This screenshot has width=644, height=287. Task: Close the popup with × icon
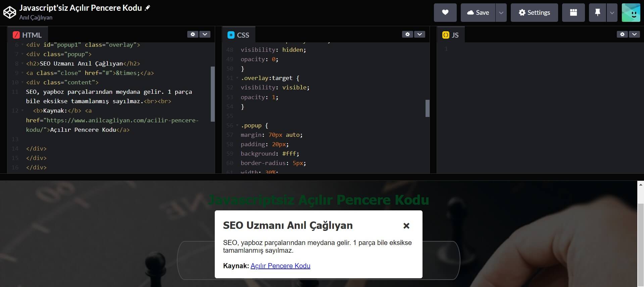(406, 226)
